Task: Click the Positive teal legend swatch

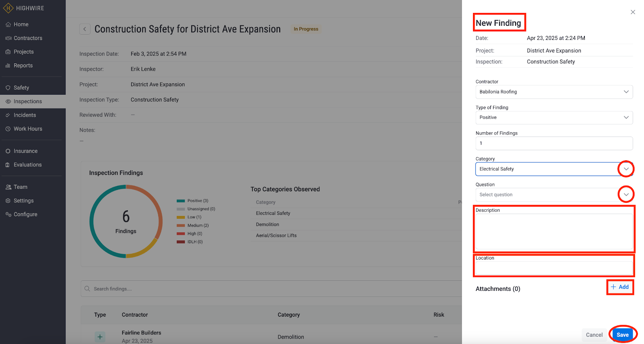Action: pyautogui.click(x=181, y=201)
